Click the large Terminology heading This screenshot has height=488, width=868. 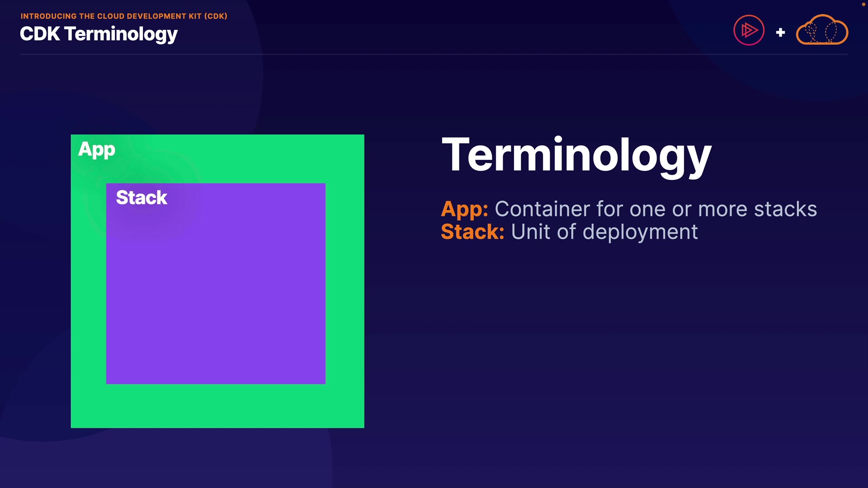[576, 155]
